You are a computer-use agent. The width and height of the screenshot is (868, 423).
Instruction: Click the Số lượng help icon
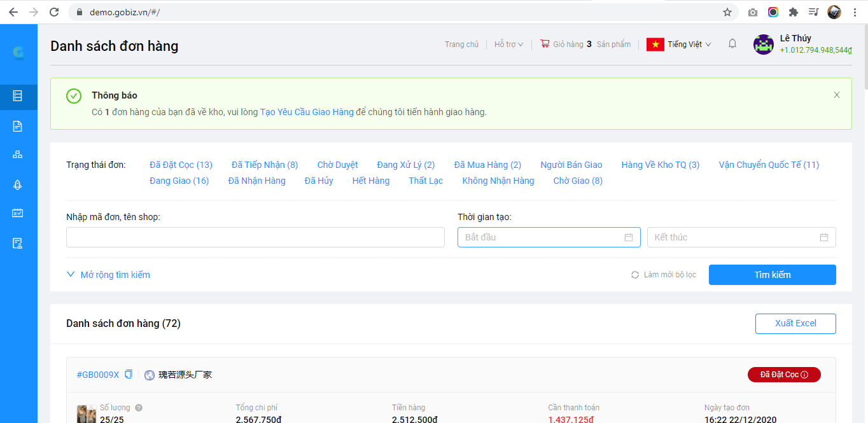pyautogui.click(x=139, y=408)
